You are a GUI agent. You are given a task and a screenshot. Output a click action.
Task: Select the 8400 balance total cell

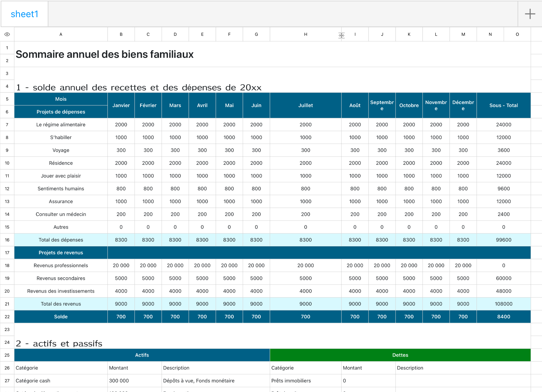504,317
